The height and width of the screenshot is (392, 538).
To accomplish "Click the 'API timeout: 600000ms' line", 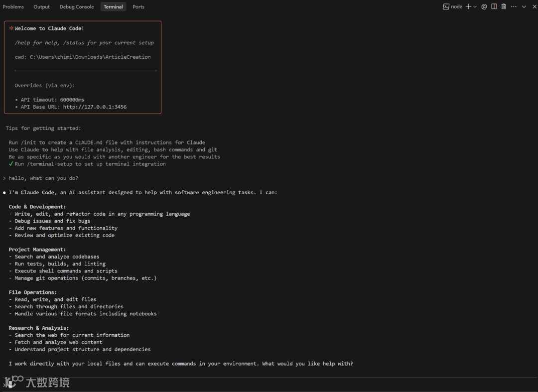I will point(49,100).
